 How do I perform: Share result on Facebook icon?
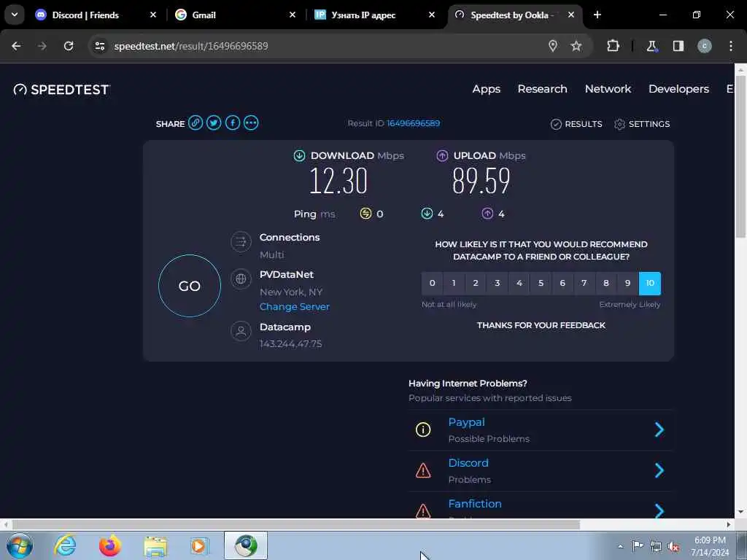click(x=233, y=122)
